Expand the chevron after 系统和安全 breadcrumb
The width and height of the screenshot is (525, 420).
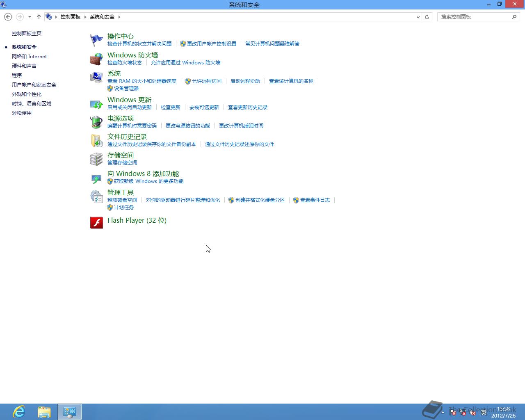click(x=119, y=17)
